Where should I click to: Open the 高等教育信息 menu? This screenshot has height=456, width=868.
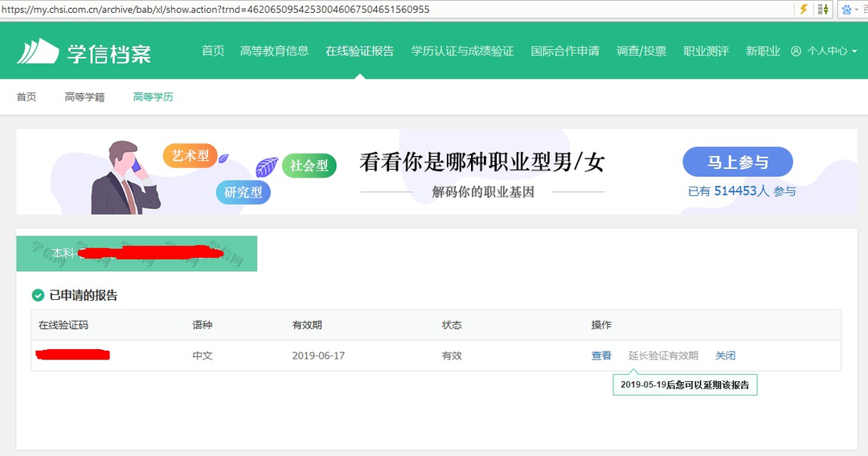(275, 51)
